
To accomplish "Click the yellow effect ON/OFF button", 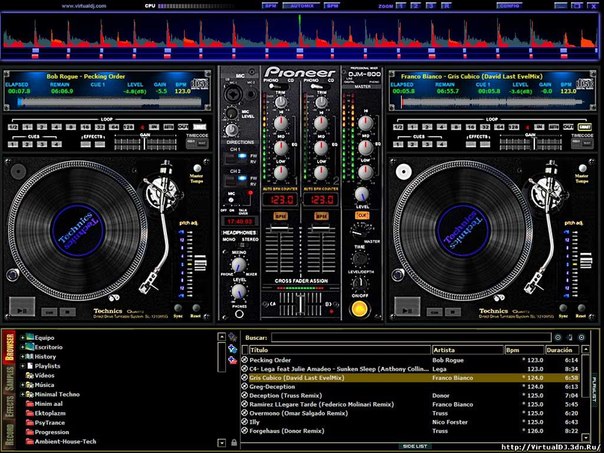I will [360, 309].
